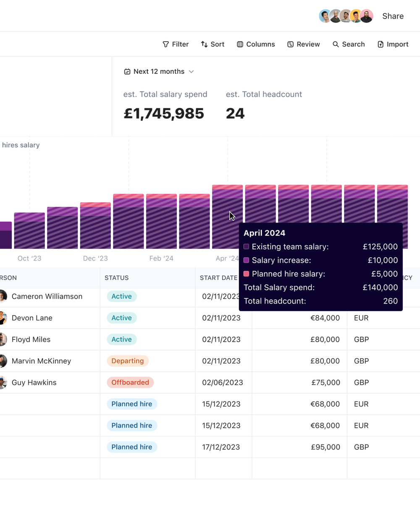420x510 pixels.
Task: Click the Review icon in toolbar
Action: click(290, 44)
